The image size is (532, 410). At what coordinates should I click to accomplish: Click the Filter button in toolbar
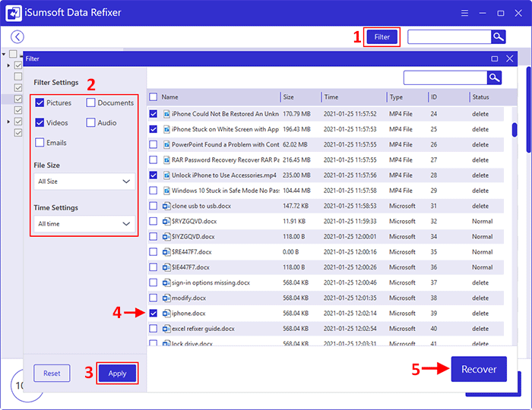[x=382, y=37]
